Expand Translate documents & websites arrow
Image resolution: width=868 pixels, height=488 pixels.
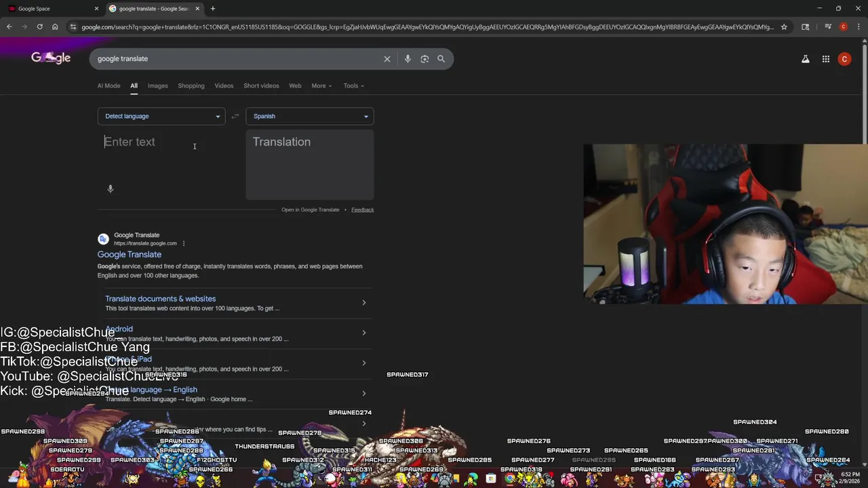coord(364,303)
